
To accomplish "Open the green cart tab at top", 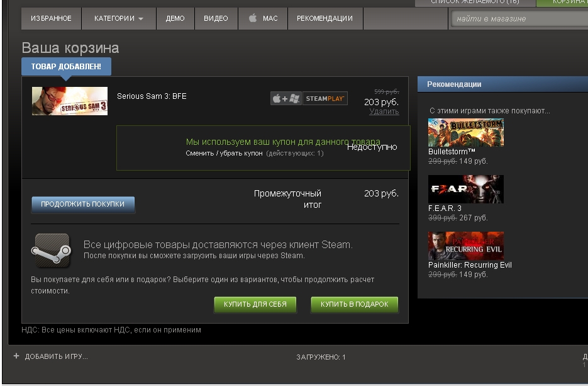I will point(562,3).
